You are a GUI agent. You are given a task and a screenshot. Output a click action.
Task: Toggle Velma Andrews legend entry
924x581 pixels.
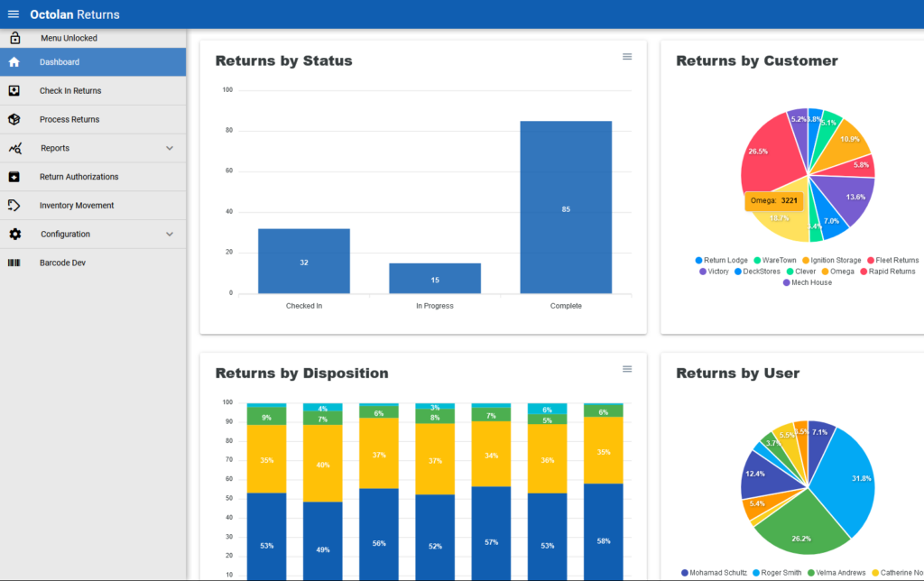[836, 572]
